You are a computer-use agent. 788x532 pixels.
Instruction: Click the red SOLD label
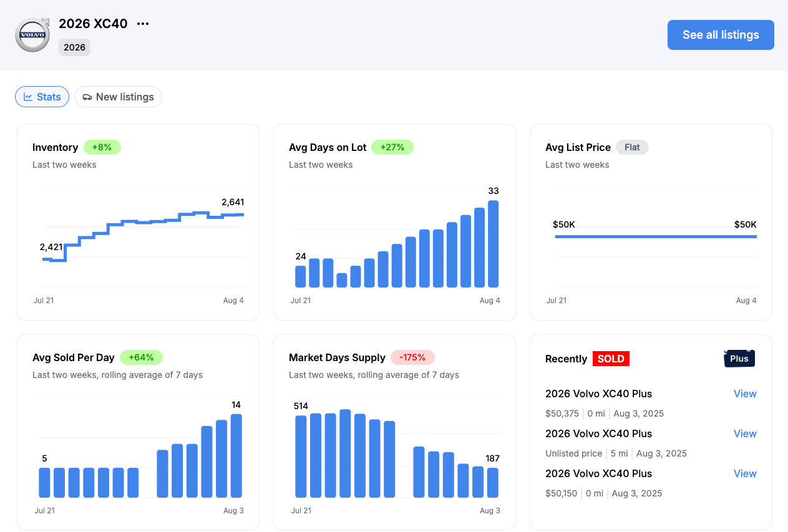611,359
